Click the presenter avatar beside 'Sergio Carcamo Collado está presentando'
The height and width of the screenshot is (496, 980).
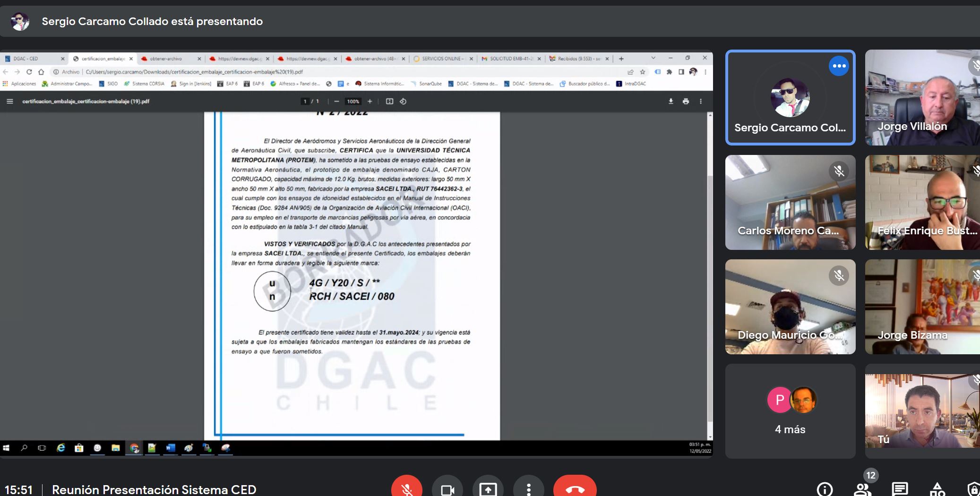click(x=20, y=21)
